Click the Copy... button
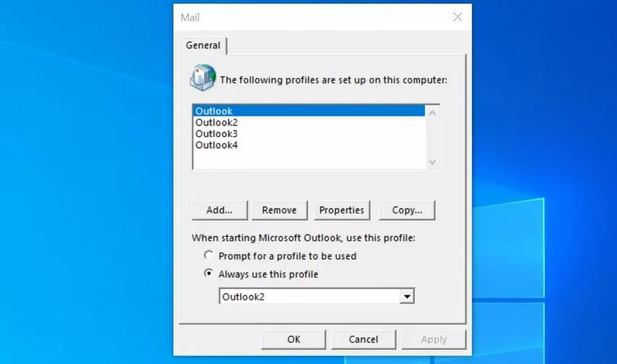Viewport: 617px width, 364px height. pos(407,210)
